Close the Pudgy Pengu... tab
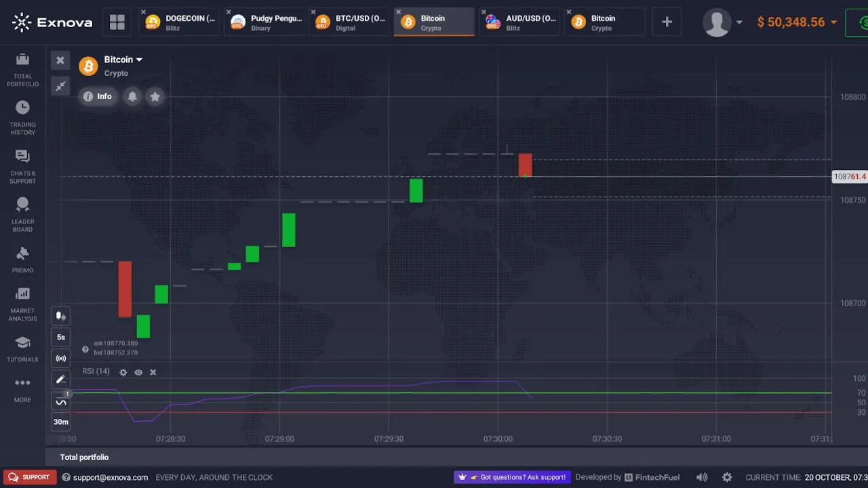This screenshot has height=488, width=868. [229, 12]
